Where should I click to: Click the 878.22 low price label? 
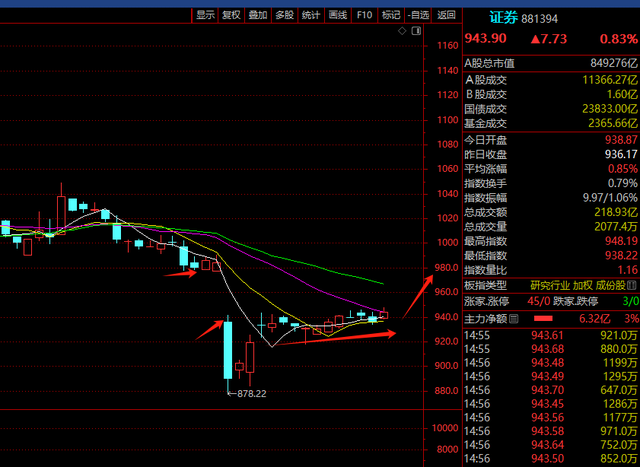pyautogui.click(x=251, y=394)
